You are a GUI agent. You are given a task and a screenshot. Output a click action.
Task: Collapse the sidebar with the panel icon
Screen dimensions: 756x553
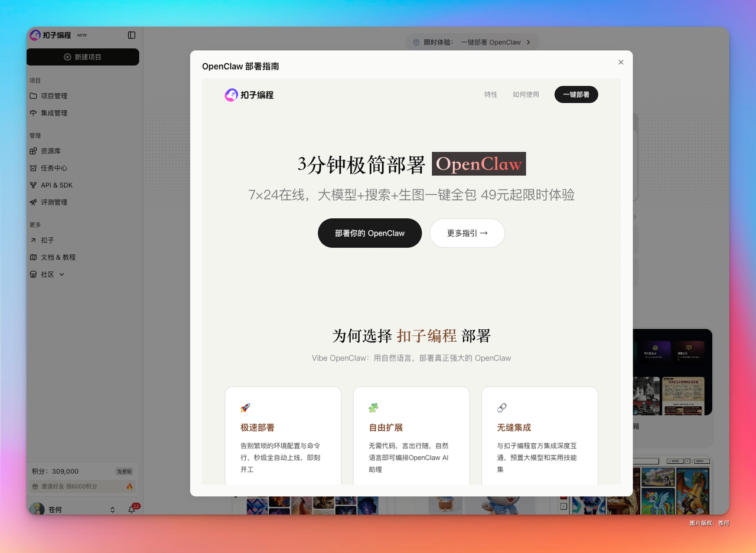[x=132, y=35]
